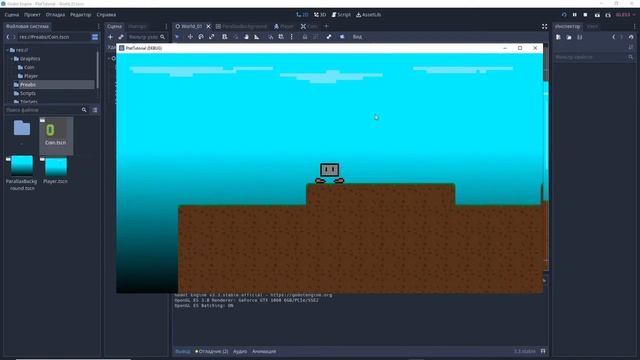This screenshot has width=640, height=360.
Task: Click the reload/play project icon
Action: [x=564, y=15]
